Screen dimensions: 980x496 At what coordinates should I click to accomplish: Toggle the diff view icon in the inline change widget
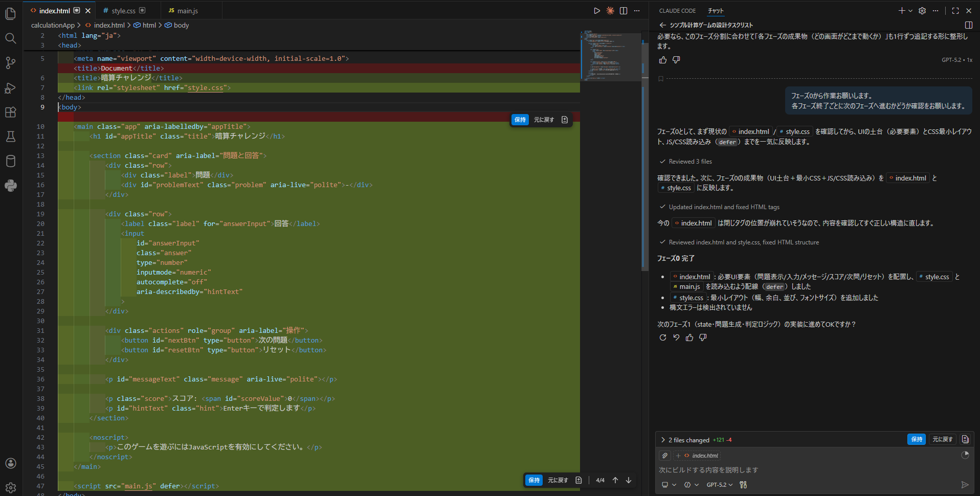(x=565, y=120)
